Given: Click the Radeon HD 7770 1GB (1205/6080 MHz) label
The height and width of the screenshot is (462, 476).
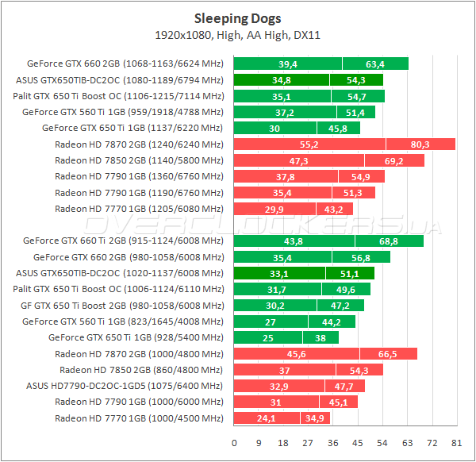Looking at the screenshot, I should 140,209.
